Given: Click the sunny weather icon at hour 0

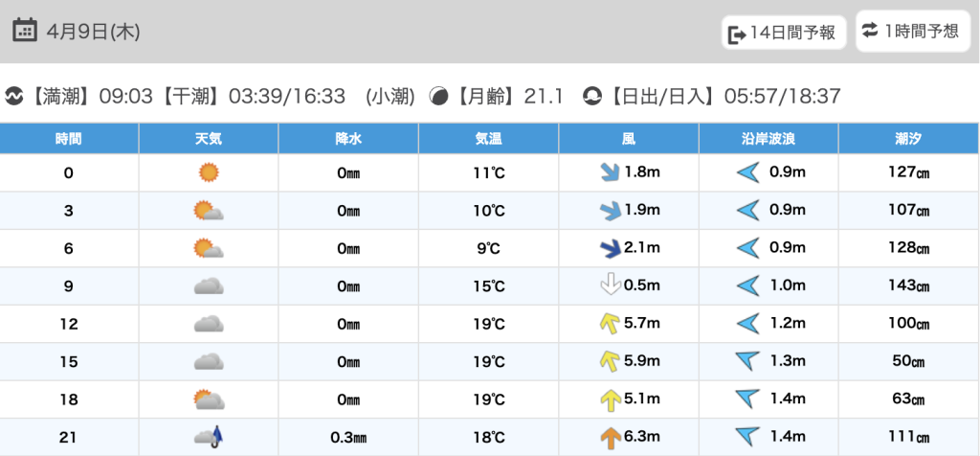Looking at the screenshot, I should 208,172.
